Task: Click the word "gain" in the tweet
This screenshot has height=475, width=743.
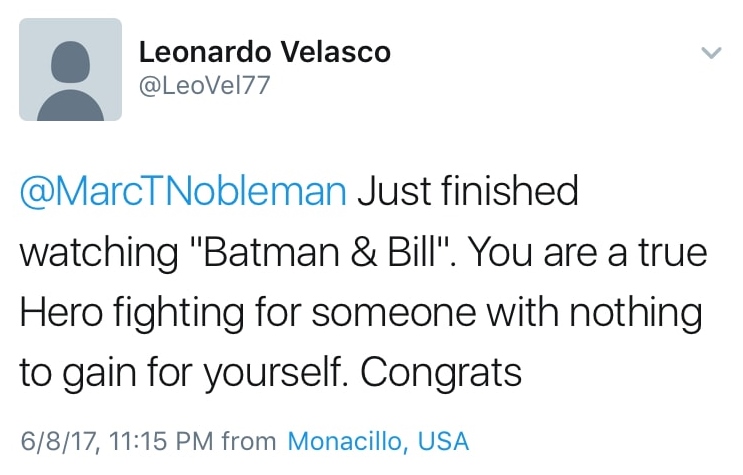Action: (103, 372)
